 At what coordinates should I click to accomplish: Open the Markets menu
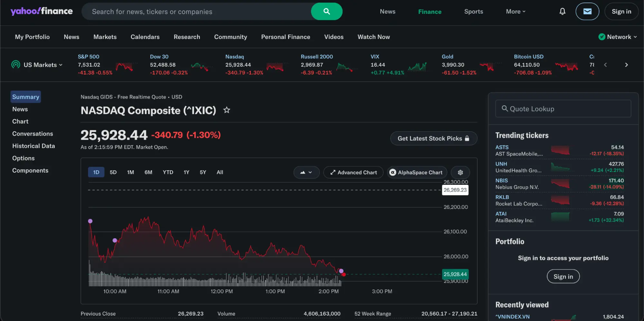pyautogui.click(x=105, y=37)
